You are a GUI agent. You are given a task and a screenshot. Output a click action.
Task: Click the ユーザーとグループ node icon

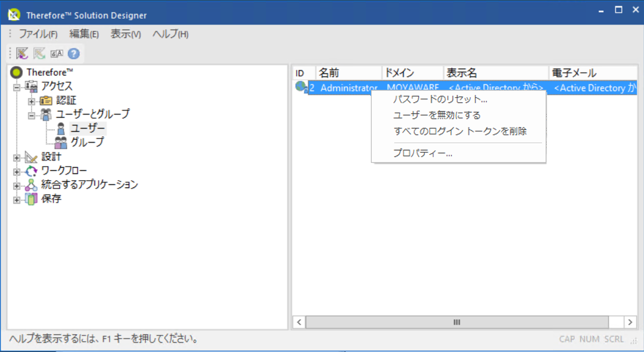(x=46, y=114)
